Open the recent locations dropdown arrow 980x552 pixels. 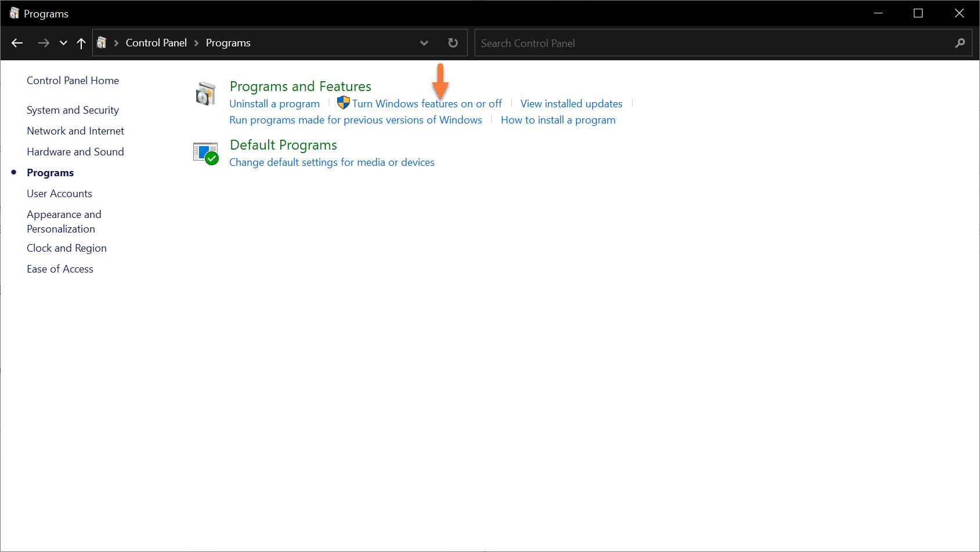(63, 43)
